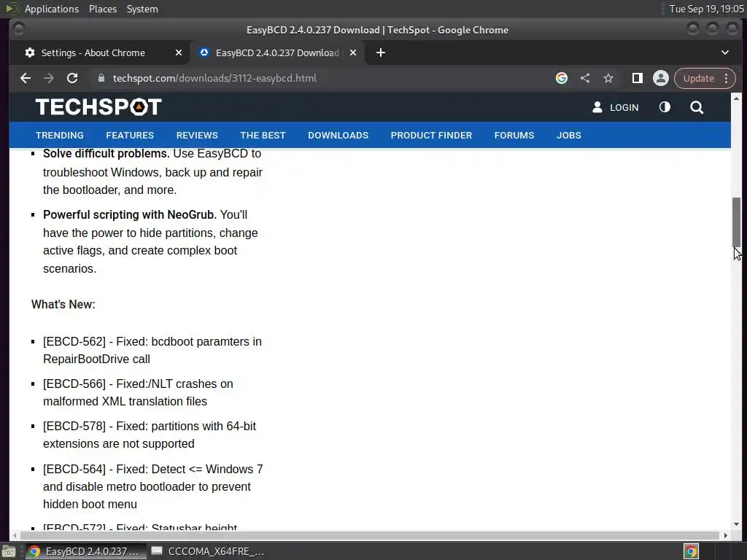Open the DOWNLOADS section
The width and height of the screenshot is (747, 560).
pos(338,135)
